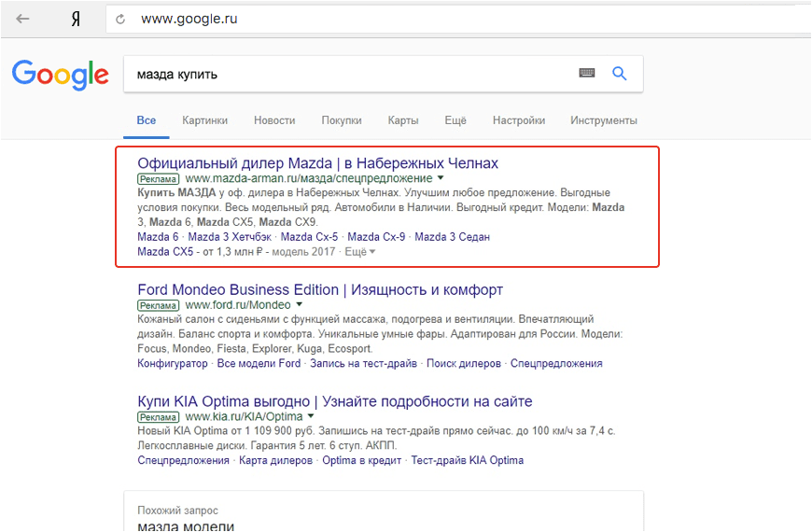Click the refresh page icon
The width and height of the screenshot is (812, 532).
point(119,19)
